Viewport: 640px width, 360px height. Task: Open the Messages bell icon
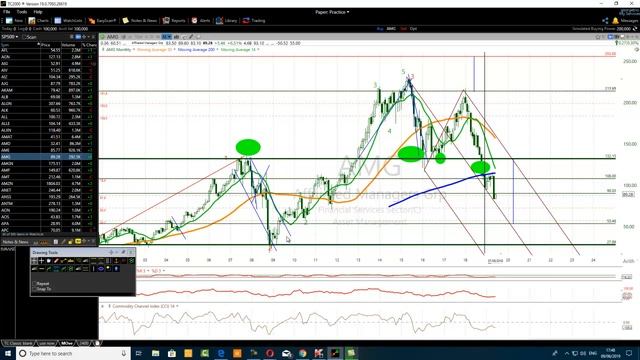(x=615, y=20)
